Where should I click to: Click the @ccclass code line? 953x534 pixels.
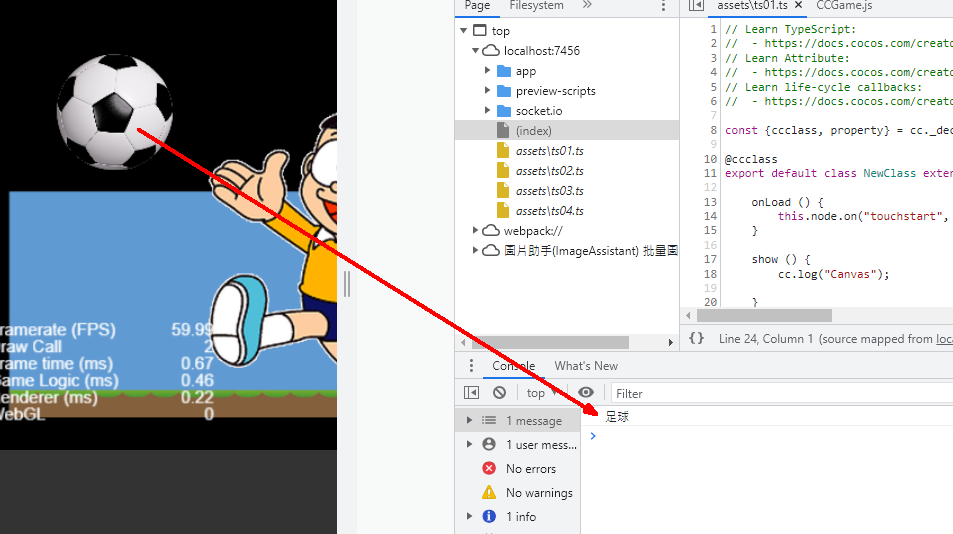point(751,159)
